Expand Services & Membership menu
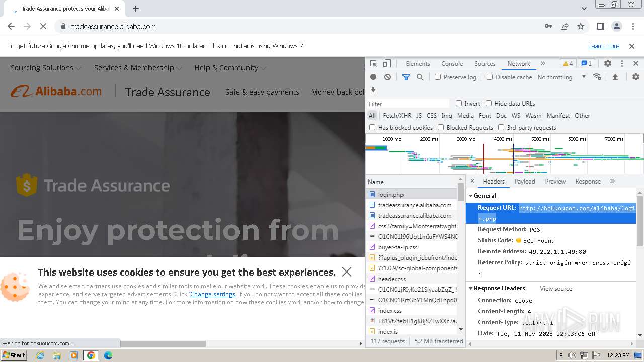Screen dimensions: 644x362 pos(138,68)
